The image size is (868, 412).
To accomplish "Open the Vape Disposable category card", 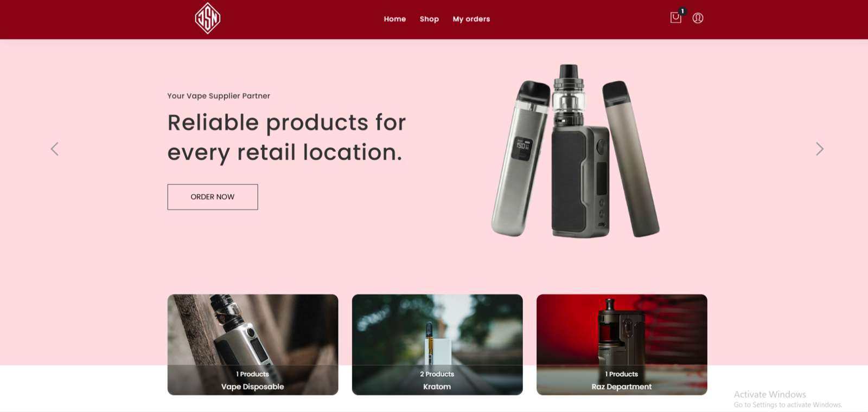I will pyautogui.click(x=253, y=345).
